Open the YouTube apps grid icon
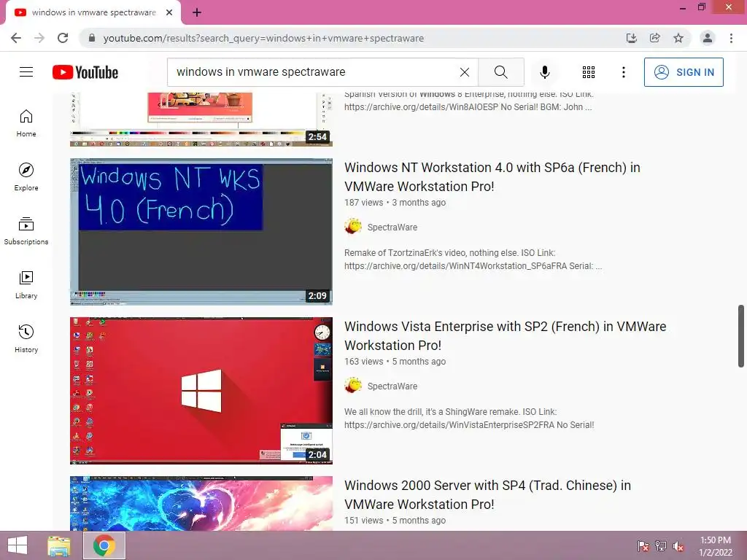The height and width of the screenshot is (560, 747). coord(589,72)
